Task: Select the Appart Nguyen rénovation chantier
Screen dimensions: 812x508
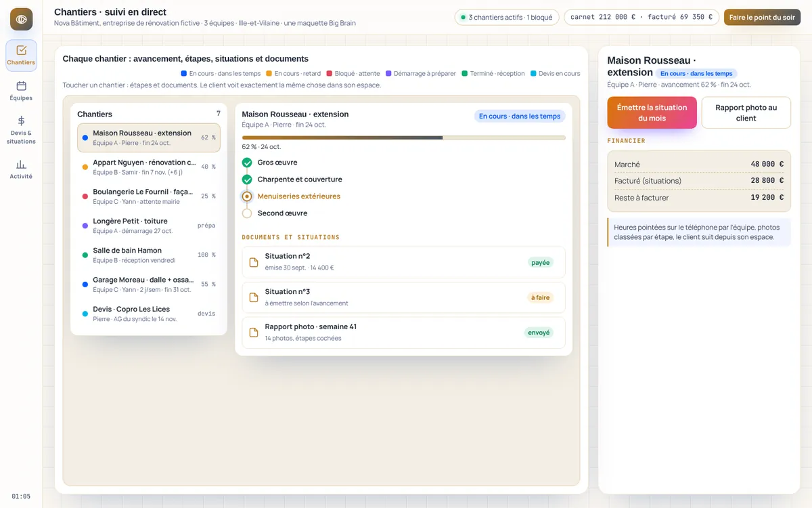Action: (149, 167)
